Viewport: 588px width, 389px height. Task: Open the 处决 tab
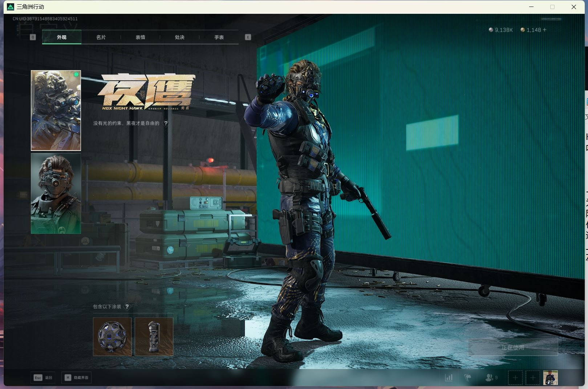pos(179,37)
